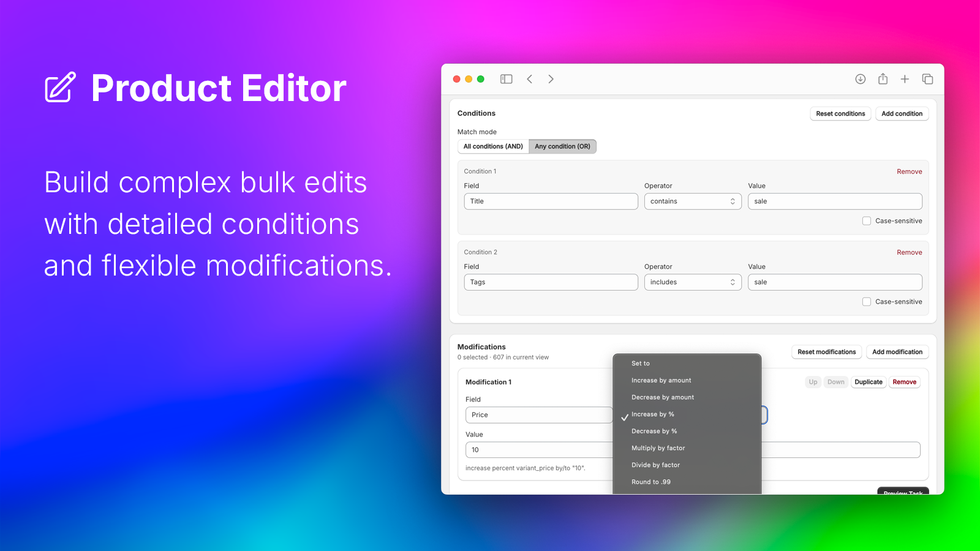Click the forward navigation arrow

click(x=551, y=79)
